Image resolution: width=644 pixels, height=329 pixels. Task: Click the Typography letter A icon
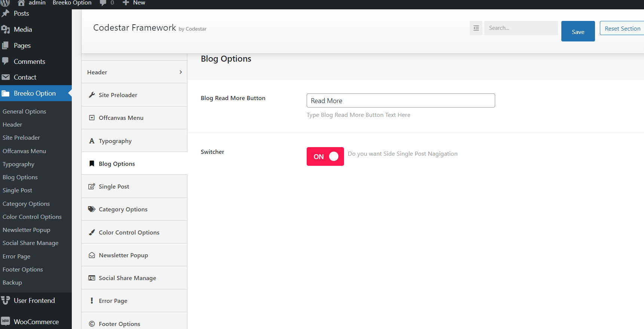[x=92, y=141]
